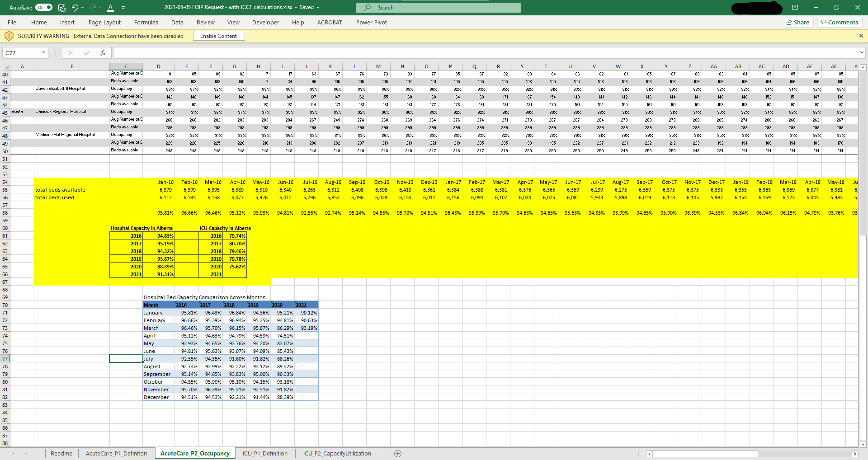Click the Save icon in the title bar
Screen dimensions: 868x460
[62, 8]
